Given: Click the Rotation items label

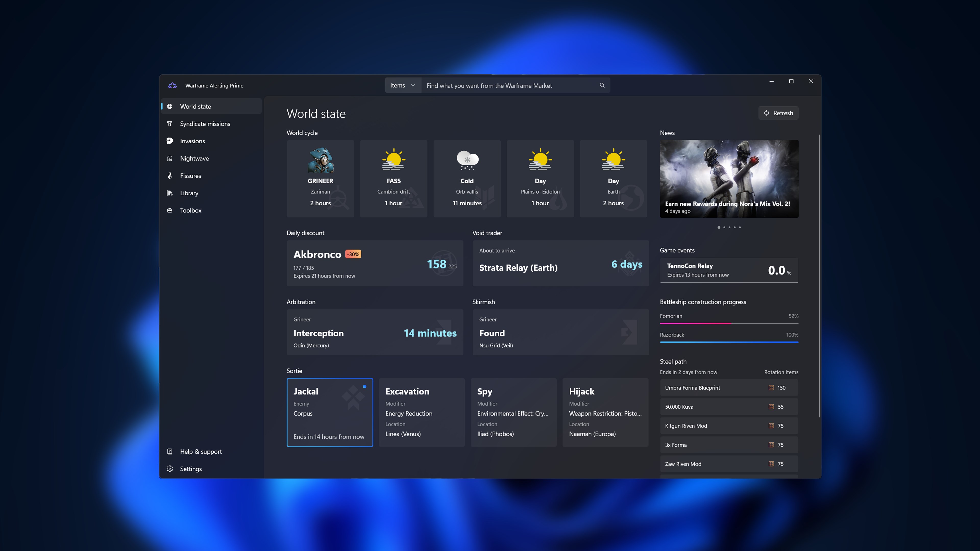Looking at the screenshot, I should tap(781, 372).
